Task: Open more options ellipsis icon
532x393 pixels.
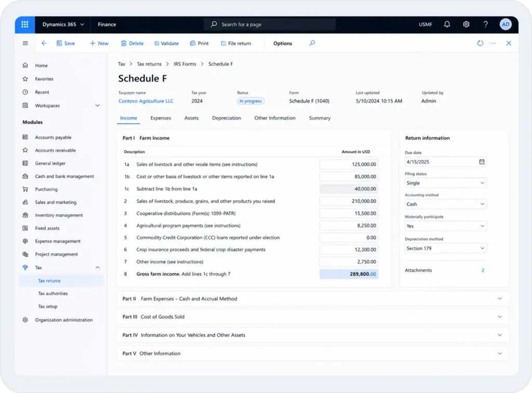Action: point(493,43)
